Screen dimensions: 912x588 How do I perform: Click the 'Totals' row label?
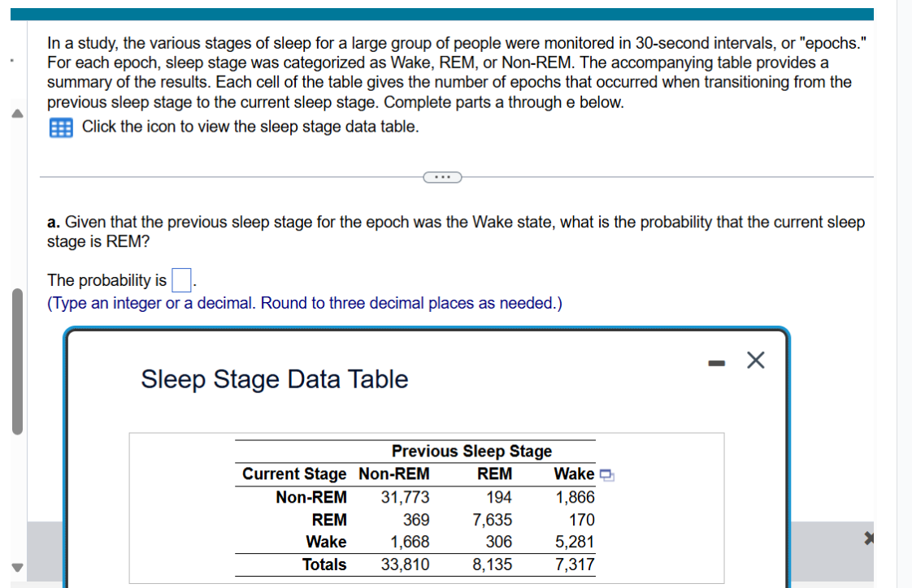point(324,564)
